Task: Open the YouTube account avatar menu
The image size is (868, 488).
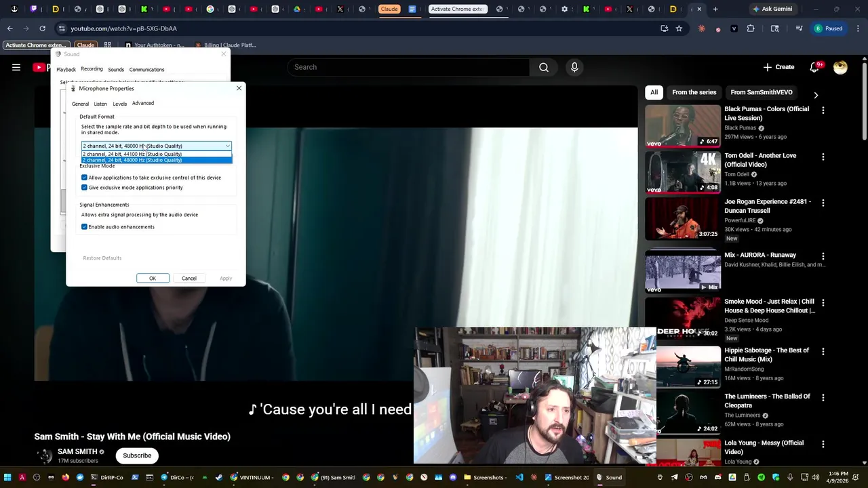Action: click(840, 67)
